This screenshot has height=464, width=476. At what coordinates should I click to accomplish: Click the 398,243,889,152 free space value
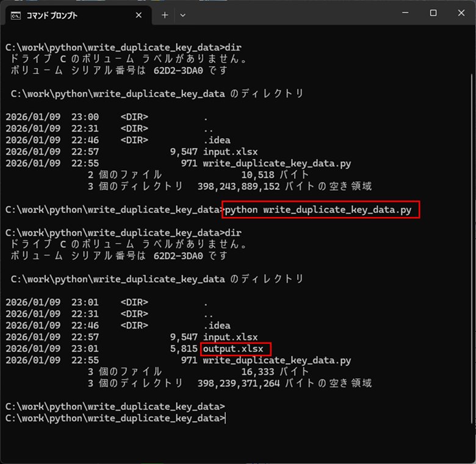pos(247,187)
